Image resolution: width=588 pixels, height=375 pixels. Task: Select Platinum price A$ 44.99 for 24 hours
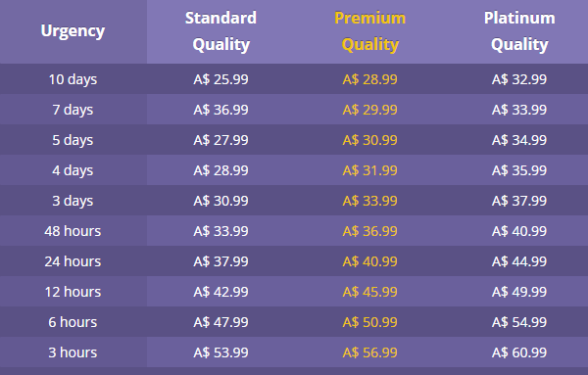[519, 261]
